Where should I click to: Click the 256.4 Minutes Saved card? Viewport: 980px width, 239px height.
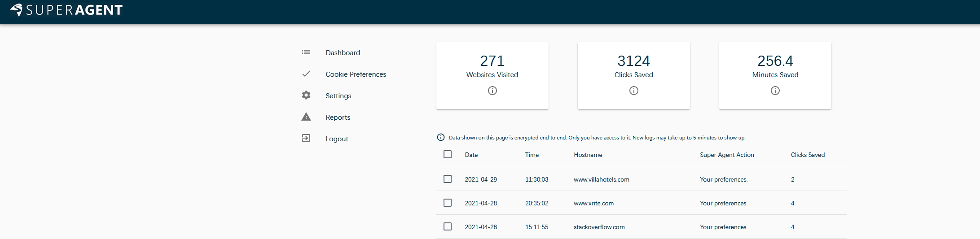[x=775, y=76]
